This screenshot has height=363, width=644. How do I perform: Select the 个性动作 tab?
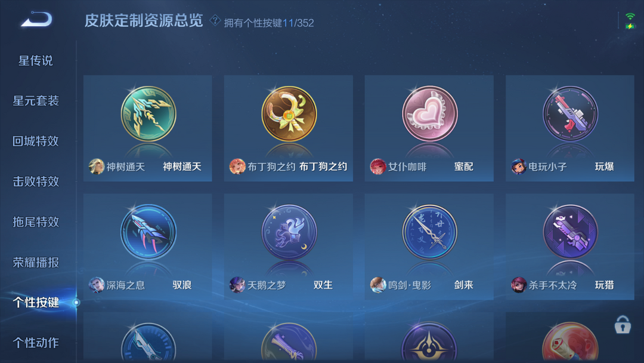(36, 343)
